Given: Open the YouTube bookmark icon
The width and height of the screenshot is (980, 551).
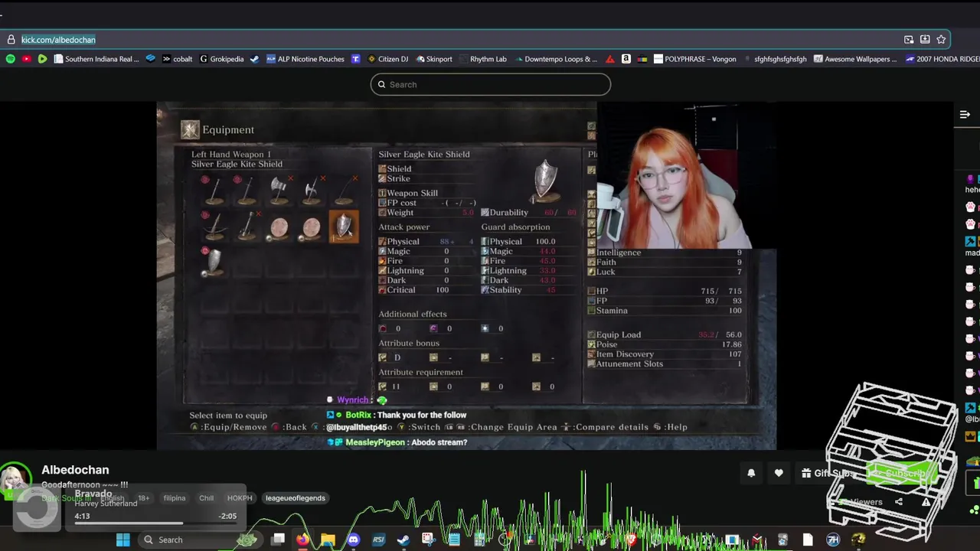Looking at the screenshot, I should [26, 59].
